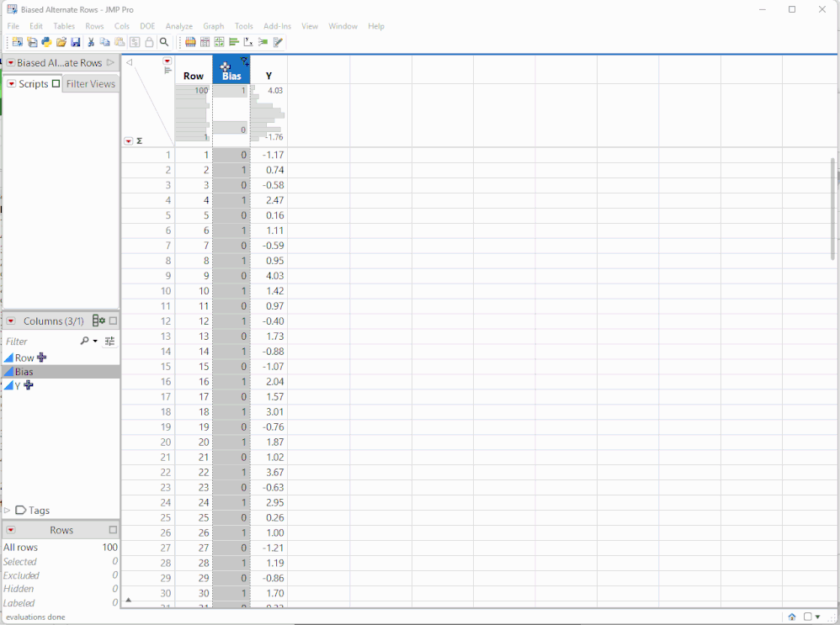The height and width of the screenshot is (625, 840).
Task: Launch Fit Model icon in toolbar
Action: pos(263,42)
